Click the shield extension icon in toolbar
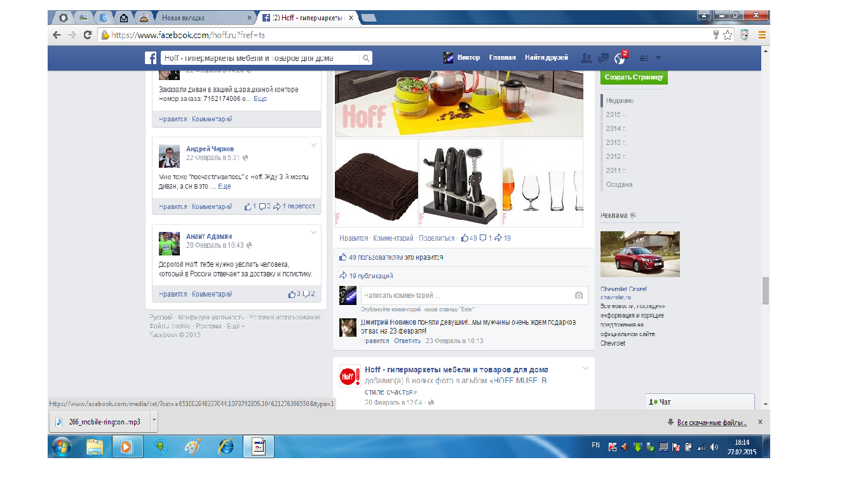Image resolution: width=868 pixels, height=488 pixels. 745,35
